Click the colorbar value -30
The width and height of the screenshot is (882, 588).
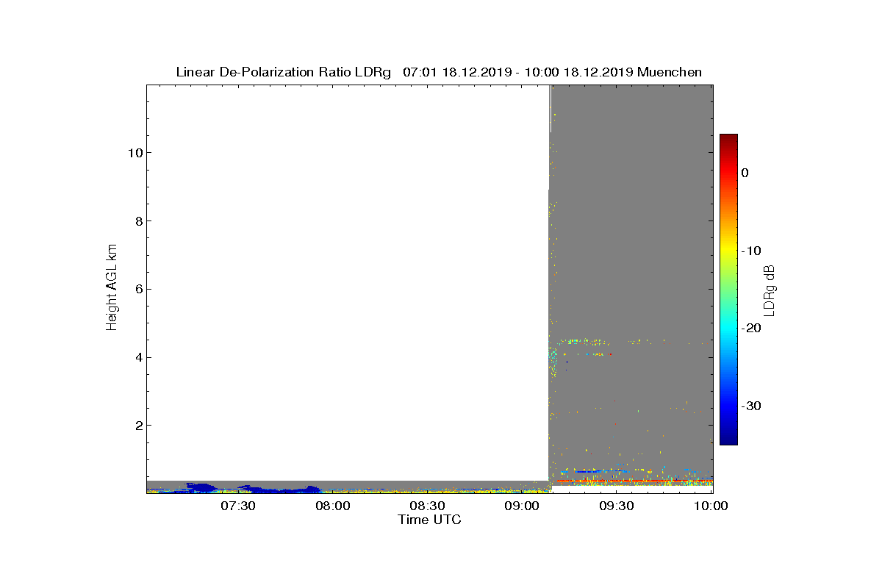pos(750,406)
